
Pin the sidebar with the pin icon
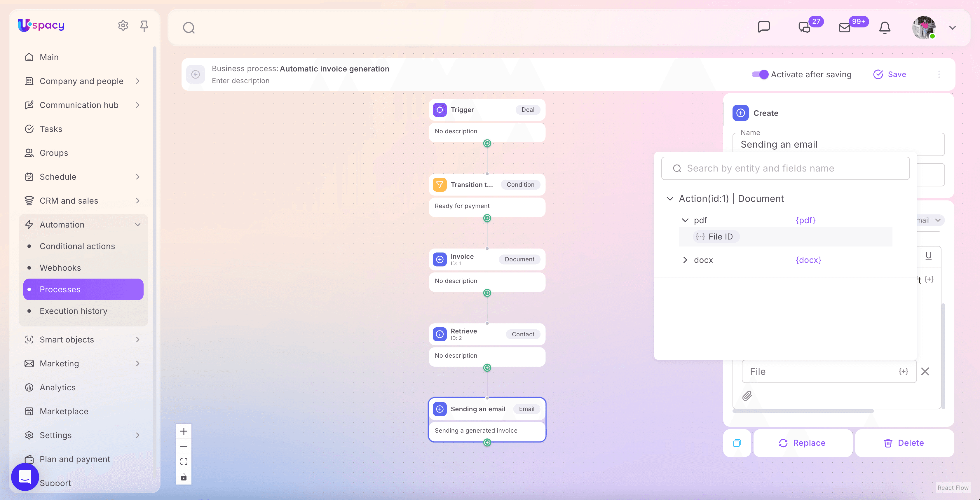pos(144,26)
